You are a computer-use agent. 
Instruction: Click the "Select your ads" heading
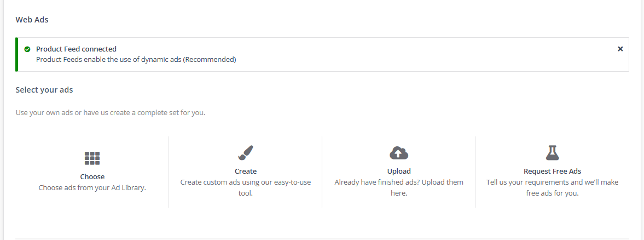[x=44, y=90]
